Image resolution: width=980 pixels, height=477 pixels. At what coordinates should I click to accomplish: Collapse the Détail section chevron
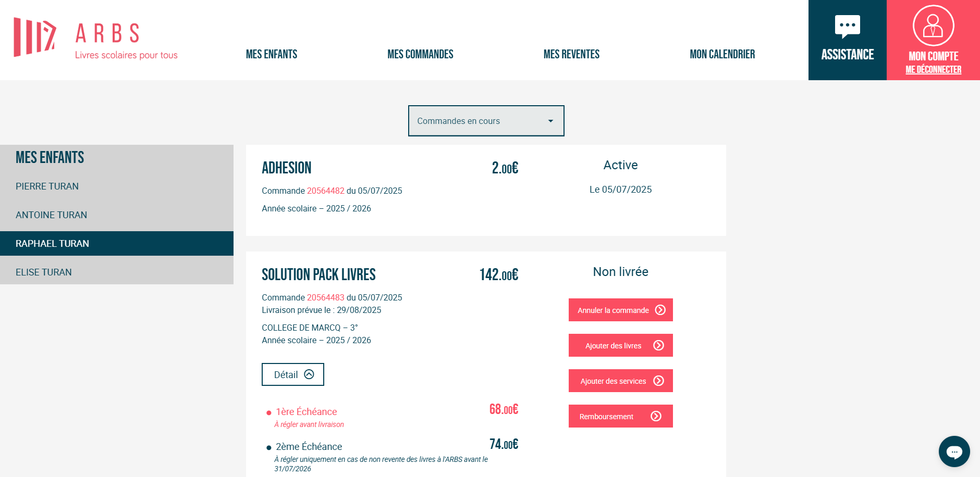pyautogui.click(x=309, y=374)
